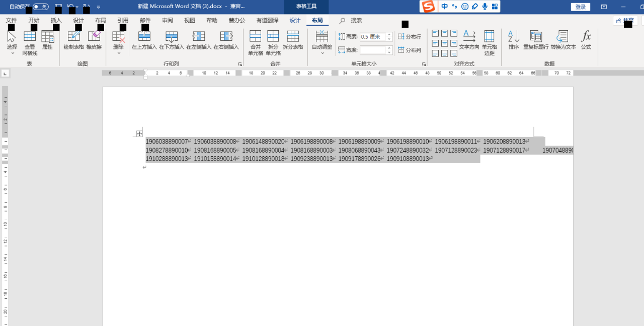
Task: Align cell text top right
Action: [454, 33]
